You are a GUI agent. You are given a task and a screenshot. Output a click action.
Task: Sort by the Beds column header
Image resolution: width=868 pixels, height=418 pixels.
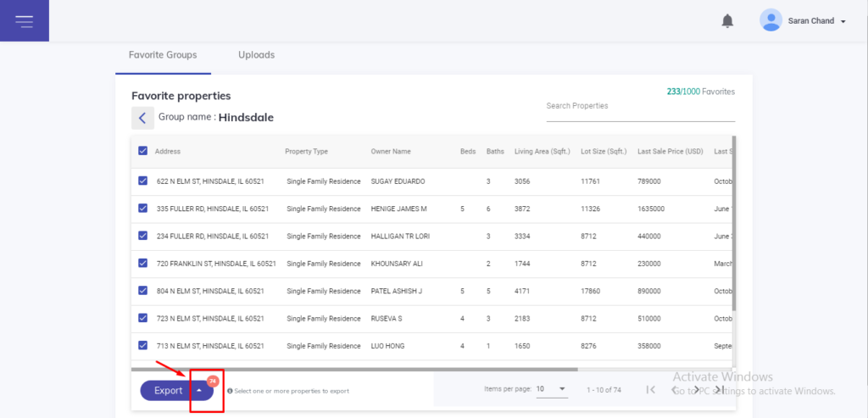click(468, 151)
